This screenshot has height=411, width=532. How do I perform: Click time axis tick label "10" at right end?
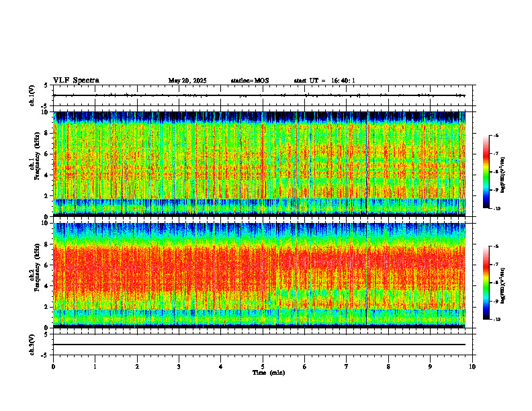click(x=472, y=367)
